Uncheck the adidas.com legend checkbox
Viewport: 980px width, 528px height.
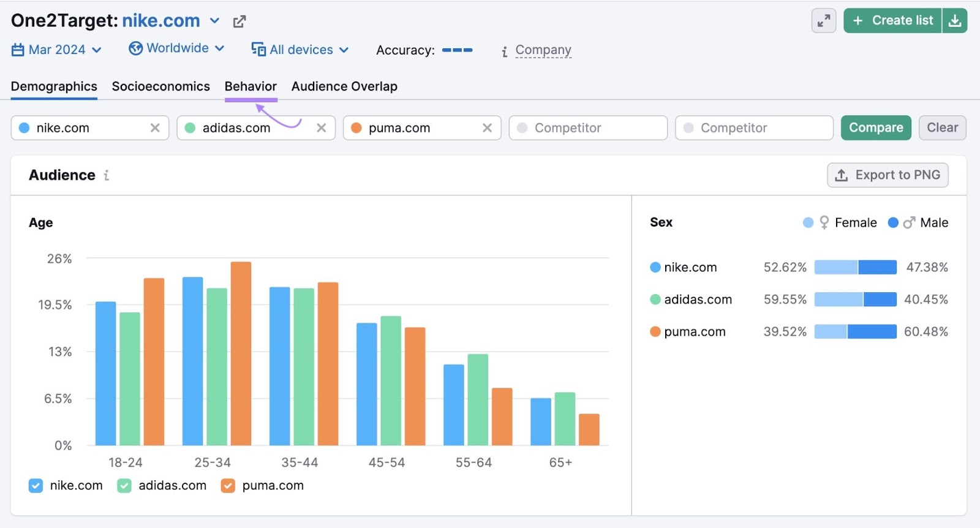pos(124,486)
